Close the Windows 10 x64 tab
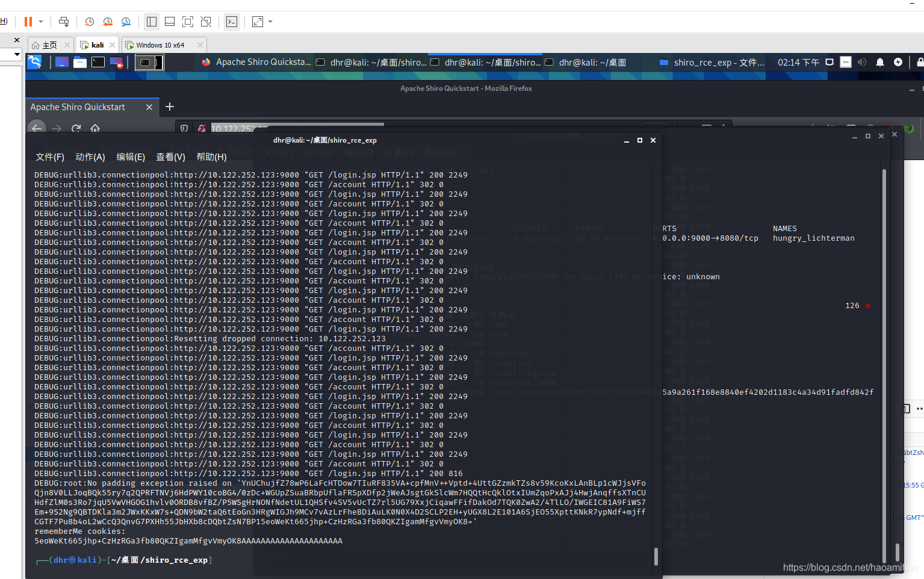Screen dimensions: 924x579 [200, 45]
